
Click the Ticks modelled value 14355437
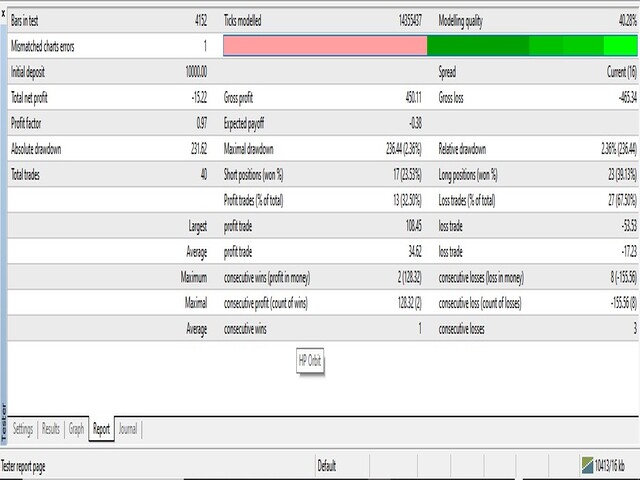coord(410,20)
